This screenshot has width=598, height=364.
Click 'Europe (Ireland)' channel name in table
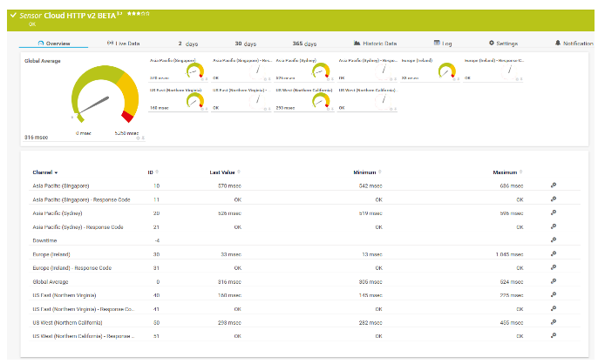coord(51,254)
